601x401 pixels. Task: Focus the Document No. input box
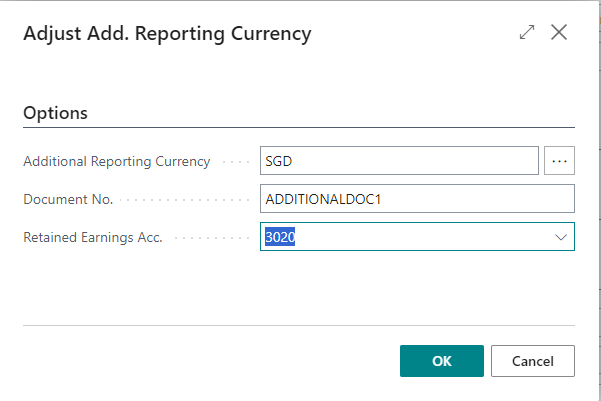(417, 199)
